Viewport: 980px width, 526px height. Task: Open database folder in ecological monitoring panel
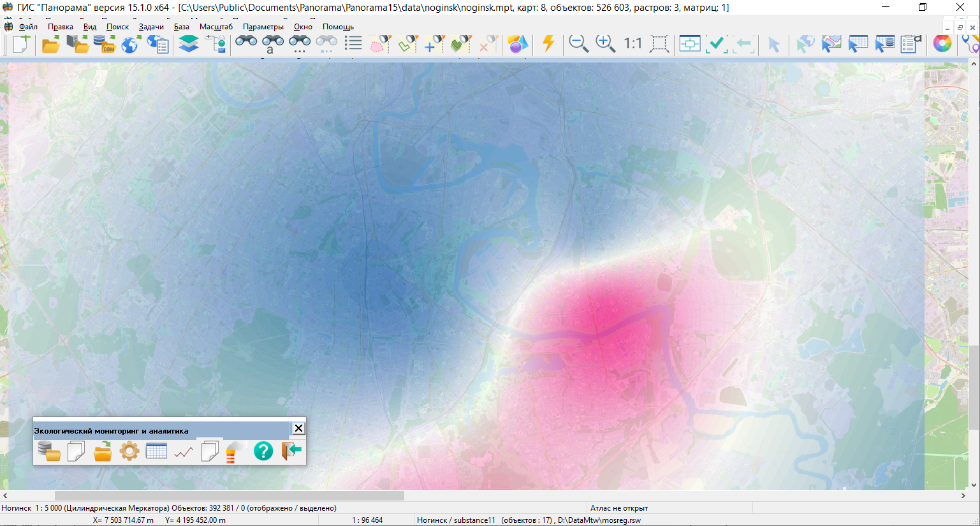(x=49, y=451)
